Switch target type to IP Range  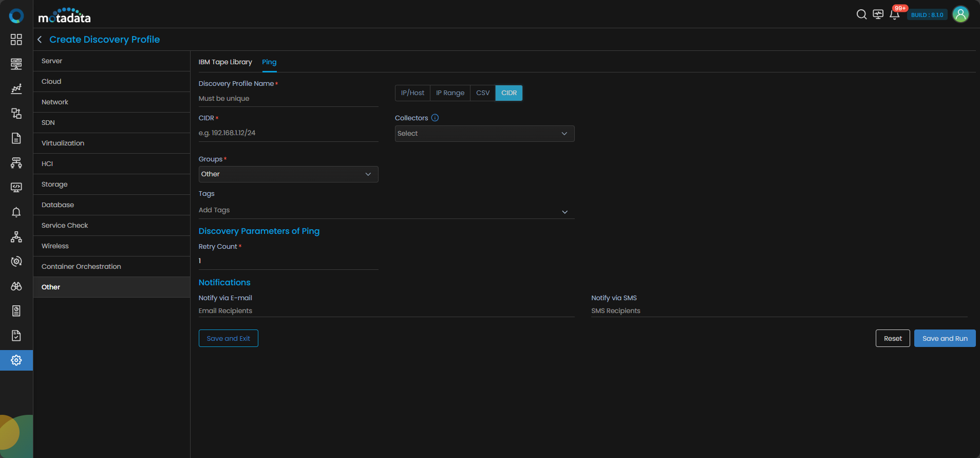point(450,93)
